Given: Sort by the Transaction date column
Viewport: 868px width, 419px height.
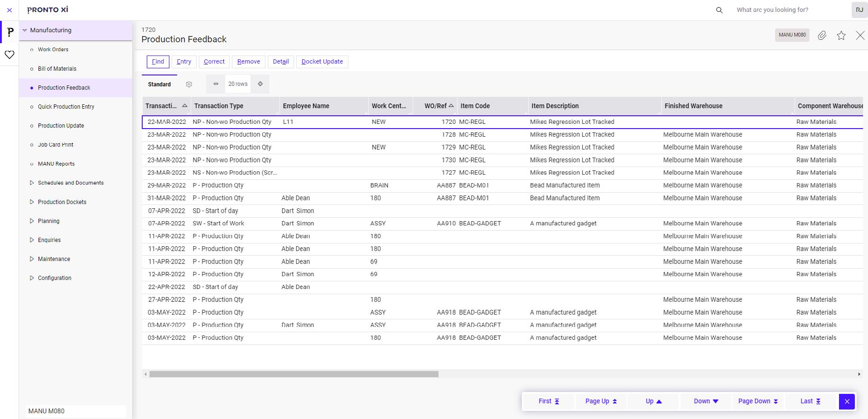Looking at the screenshot, I should (166, 106).
